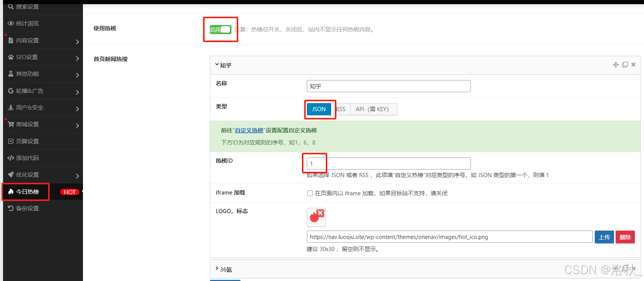Open the 添加代码 menu item
This screenshot has height=281, width=644.
[x=43, y=158]
